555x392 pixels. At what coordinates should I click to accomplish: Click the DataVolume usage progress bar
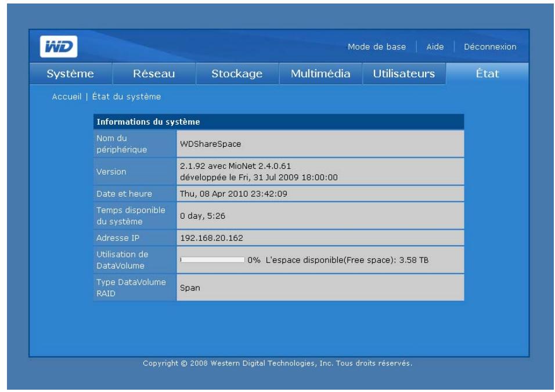click(x=212, y=260)
